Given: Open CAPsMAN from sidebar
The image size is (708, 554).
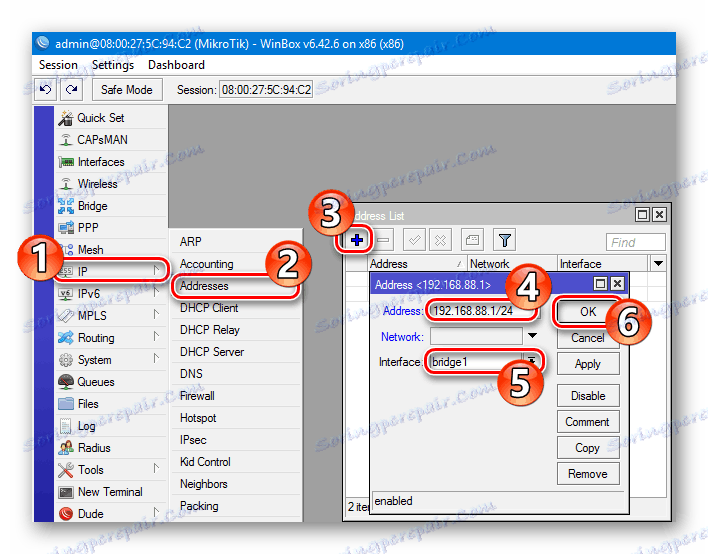Looking at the screenshot, I should (111, 140).
